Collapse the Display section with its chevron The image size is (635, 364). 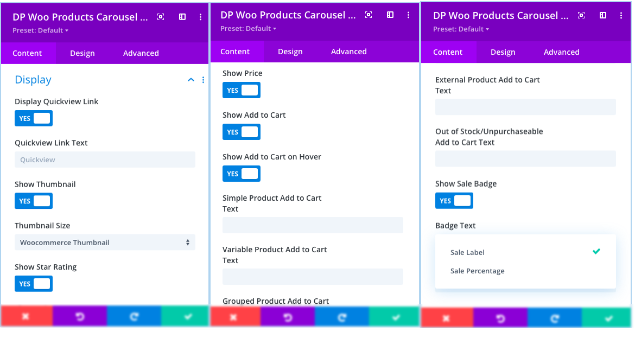point(190,79)
